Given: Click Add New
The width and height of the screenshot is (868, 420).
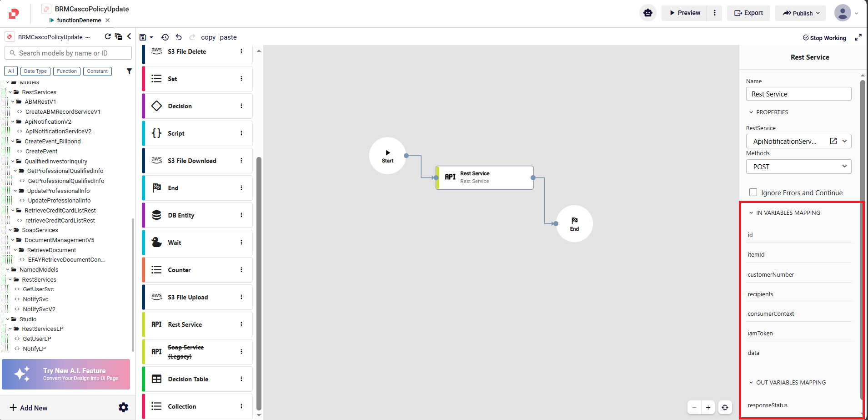Looking at the screenshot, I should 29,408.
